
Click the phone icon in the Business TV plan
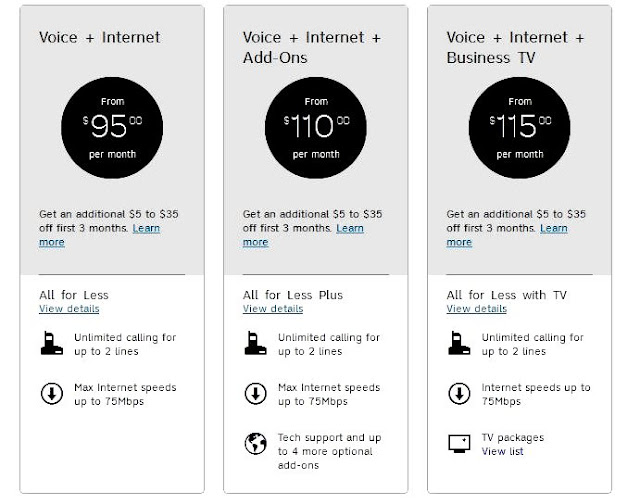tap(457, 345)
